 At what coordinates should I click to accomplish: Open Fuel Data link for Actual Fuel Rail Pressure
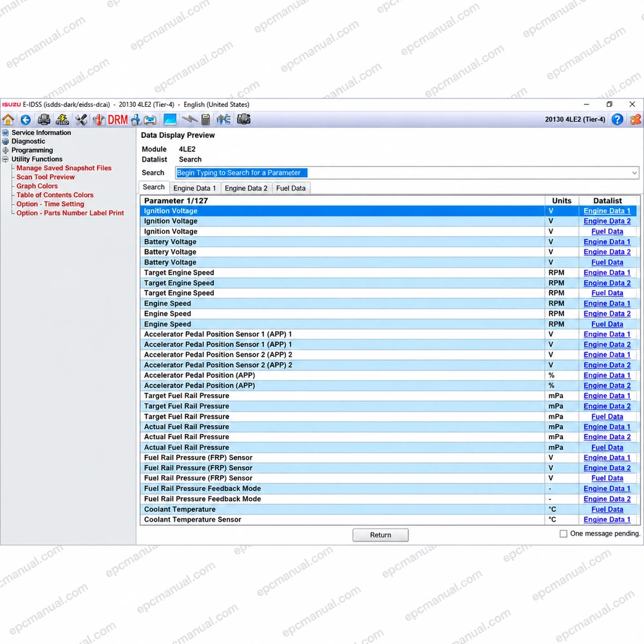[x=607, y=448]
